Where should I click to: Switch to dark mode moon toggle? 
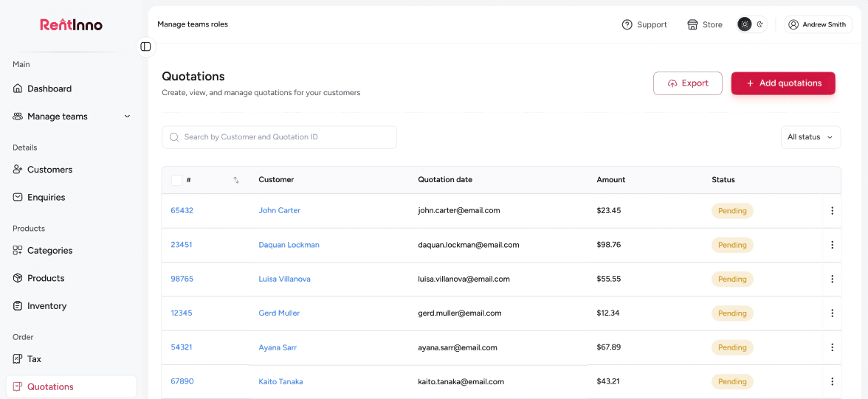tap(760, 24)
